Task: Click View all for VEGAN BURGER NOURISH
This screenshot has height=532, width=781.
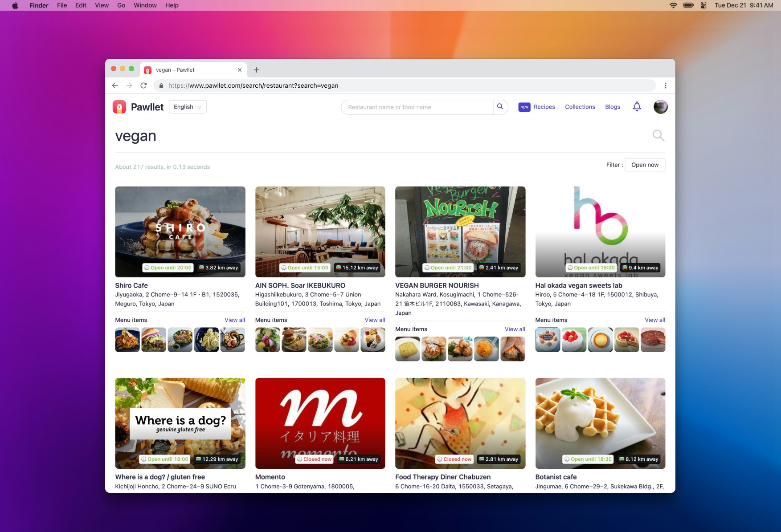Action: [515, 329]
